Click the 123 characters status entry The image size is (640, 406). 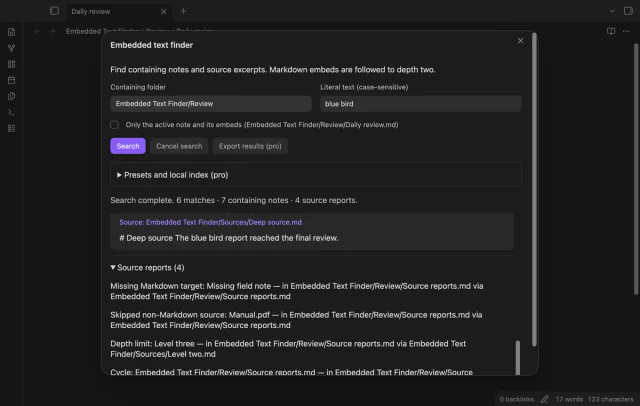pyautogui.click(x=611, y=399)
